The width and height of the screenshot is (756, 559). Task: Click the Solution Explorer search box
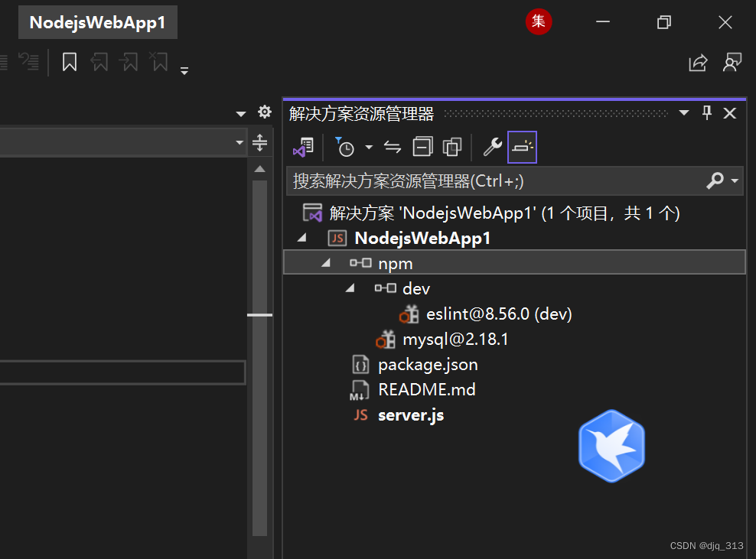497,181
